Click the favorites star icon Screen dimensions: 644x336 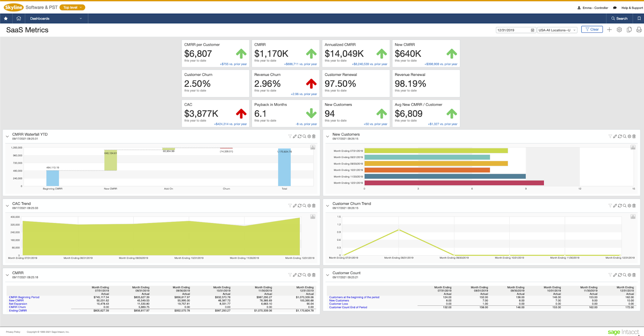click(x=6, y=18)
